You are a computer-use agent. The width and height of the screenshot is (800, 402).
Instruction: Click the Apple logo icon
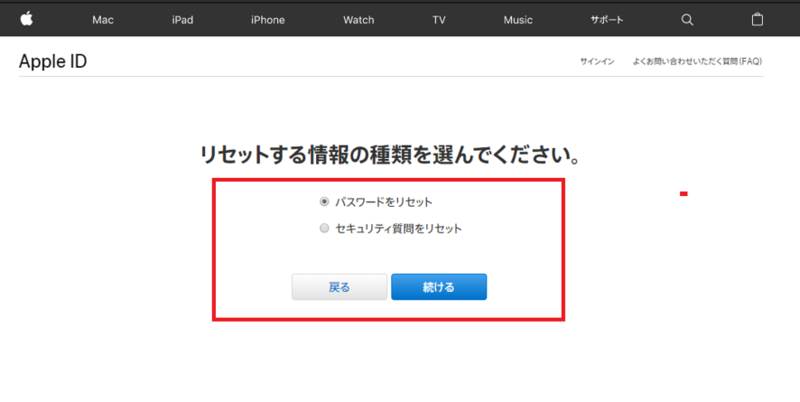[x=27, y=19]
